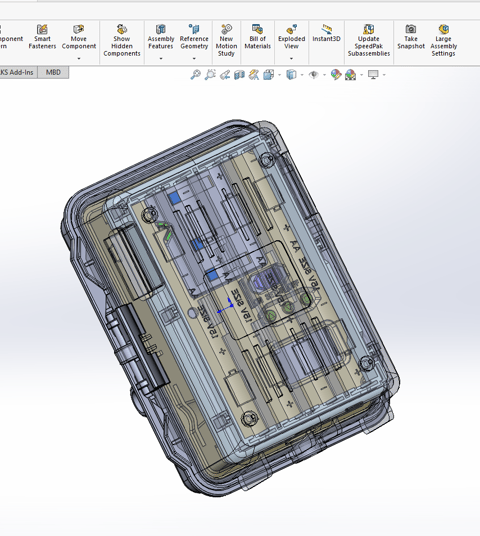Switch to the MBD tab
Screen dimensions: 480x536
[x=53, y=72]
